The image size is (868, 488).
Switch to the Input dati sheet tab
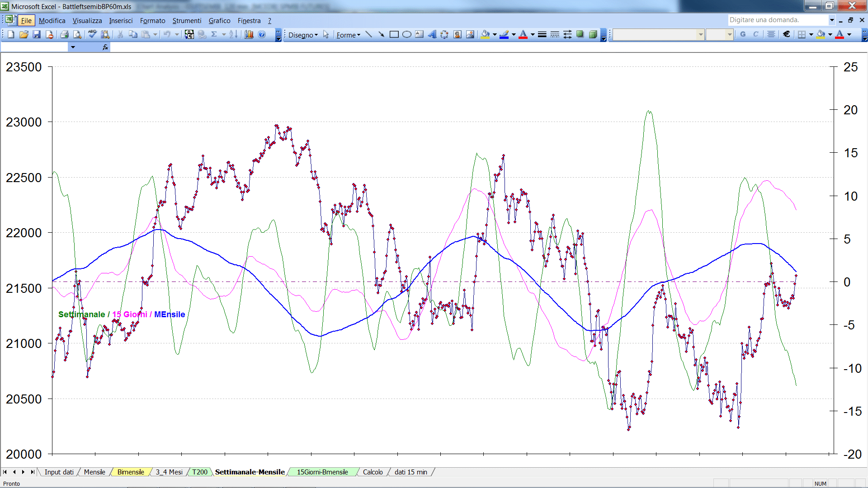(x=59, y=472)
